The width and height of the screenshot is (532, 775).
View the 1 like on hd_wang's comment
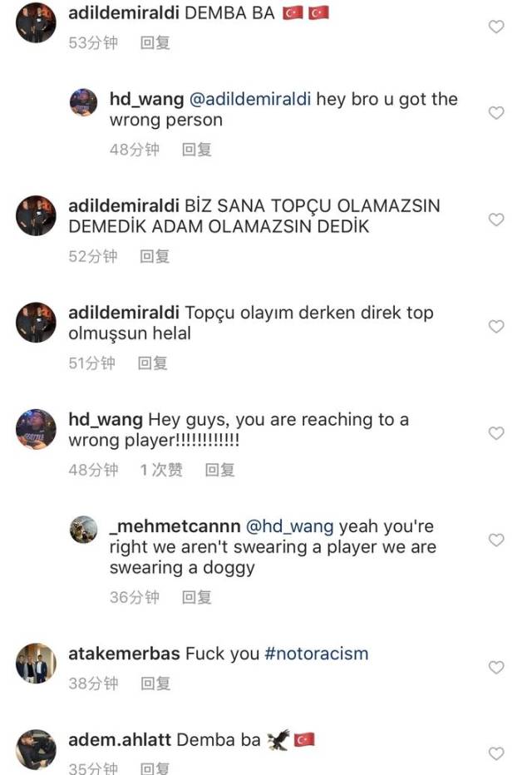point(161,470)
